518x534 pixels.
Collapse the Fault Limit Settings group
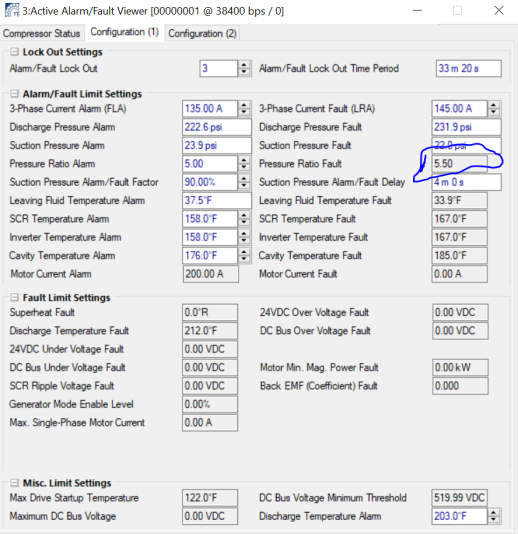click(14, 298)
